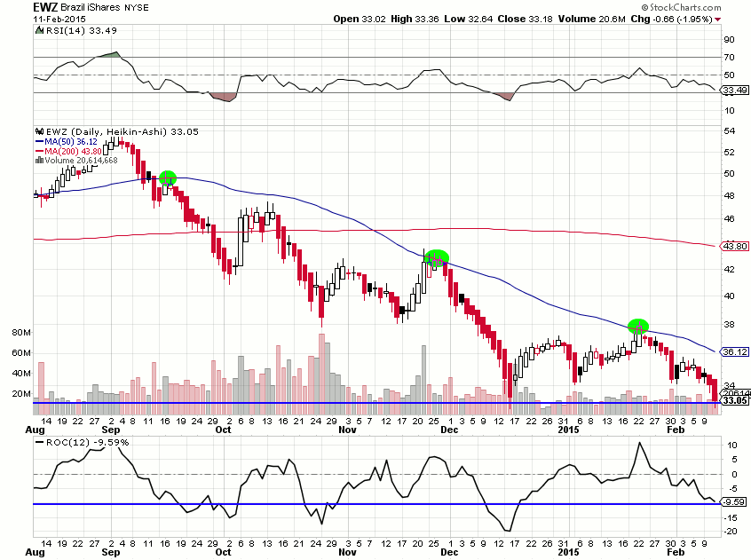This screenshot has height=560, width=751.
Task: Click the RSI(14) legend mountain icon
Action: tap(39, 31)
